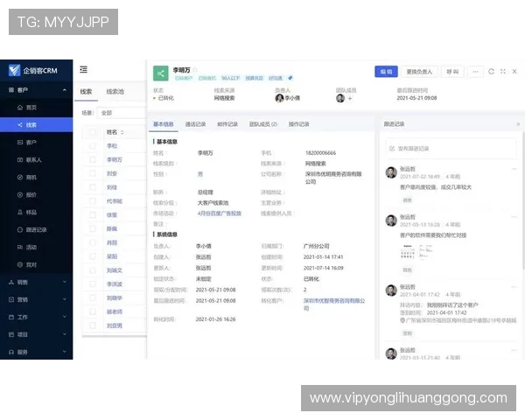Open 首页 home in the sidebar

[31, 108]
